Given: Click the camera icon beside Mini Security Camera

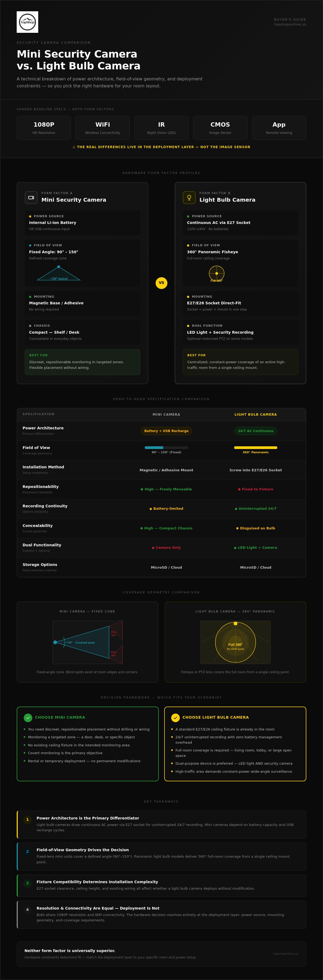Looking at the screenshot, I should coord(31,197).
